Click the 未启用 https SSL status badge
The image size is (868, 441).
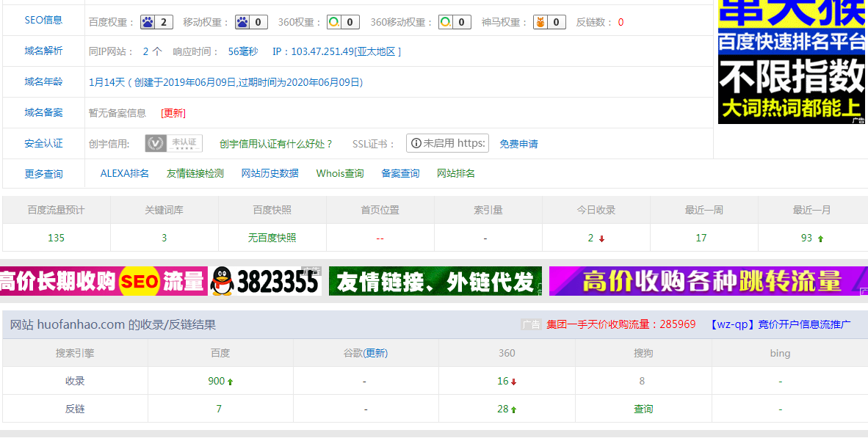447,143
